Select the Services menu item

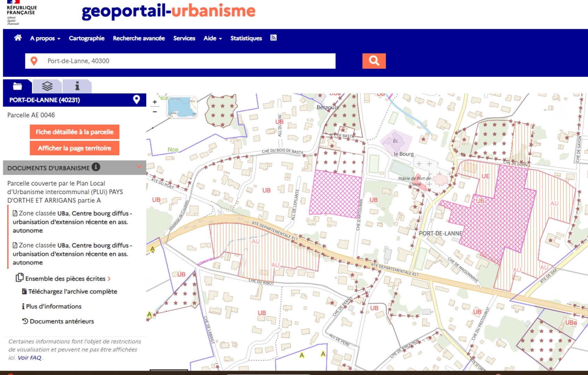click(184, 38)
